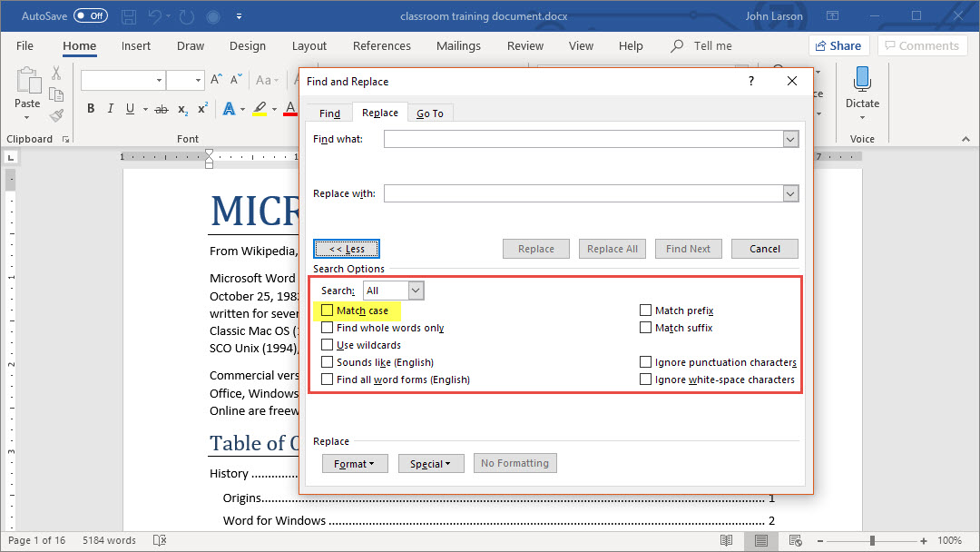
Task: Select the Format Painter brush icon
Action: [x=56, y=115]
